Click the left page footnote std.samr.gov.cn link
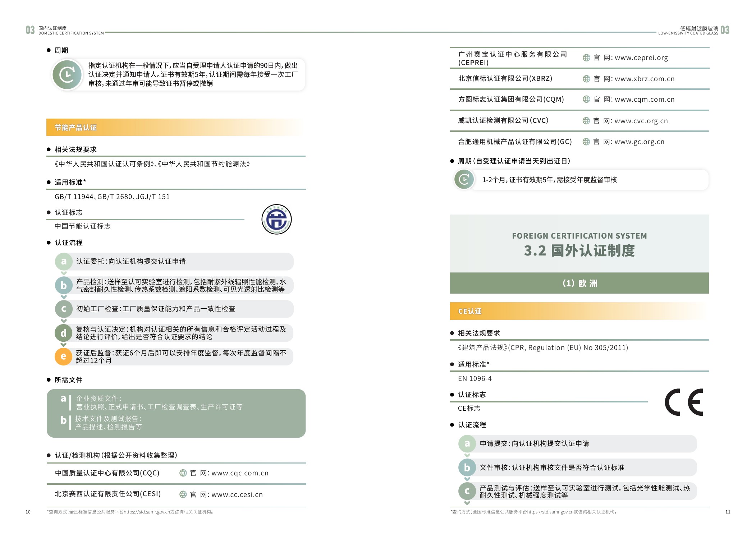 (x=147, y=512)
